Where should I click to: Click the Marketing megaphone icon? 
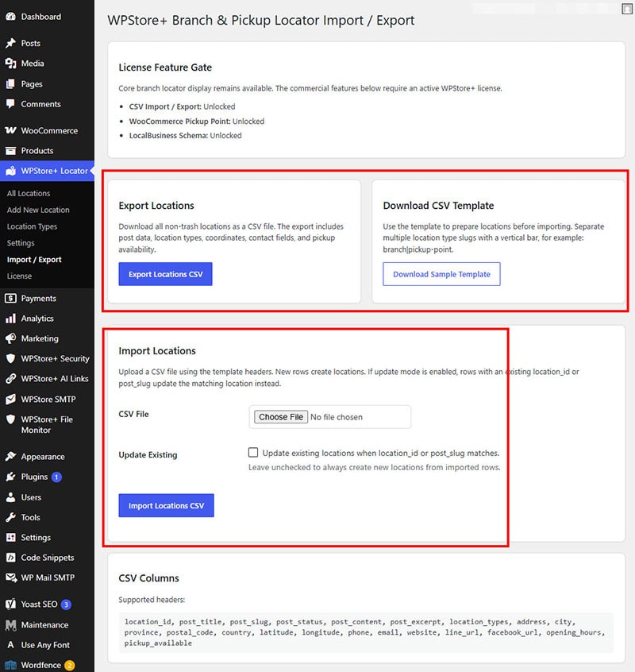pos(10,338)
